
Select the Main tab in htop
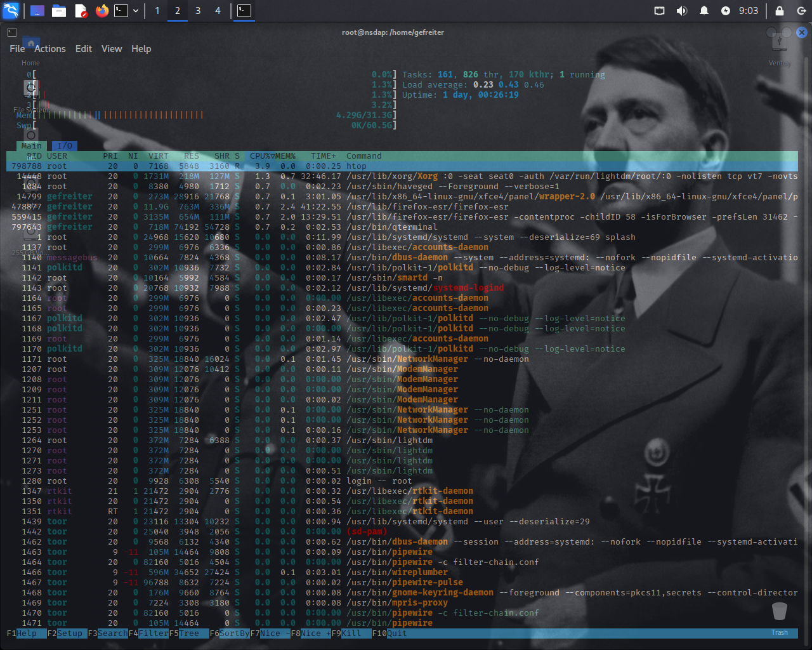click(x=32, y=146)
